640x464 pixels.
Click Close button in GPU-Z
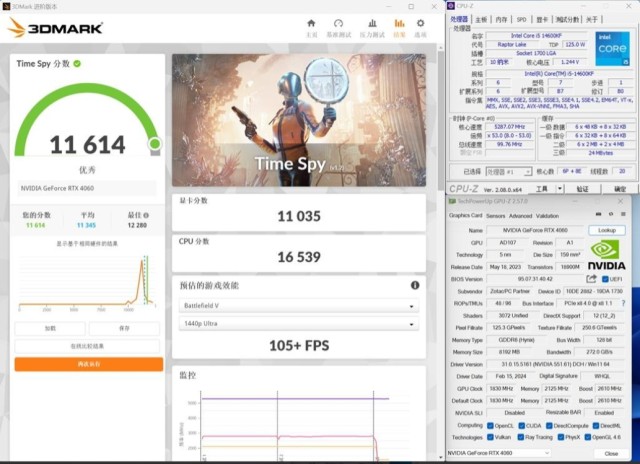611,453
